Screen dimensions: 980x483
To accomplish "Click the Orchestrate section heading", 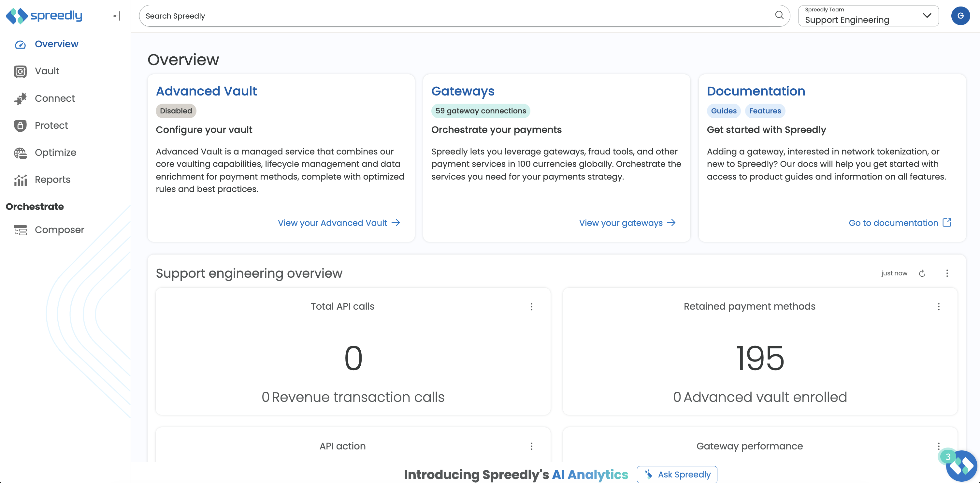I will pos(35,207).
